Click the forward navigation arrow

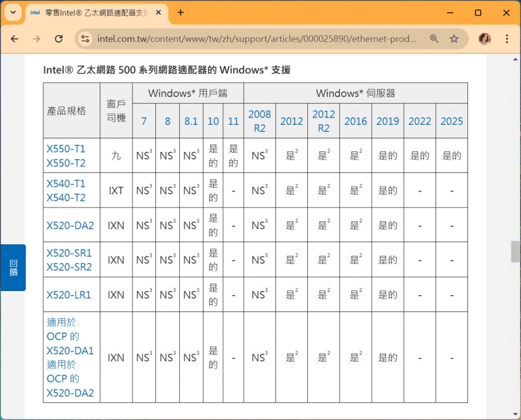click(37, 39)
